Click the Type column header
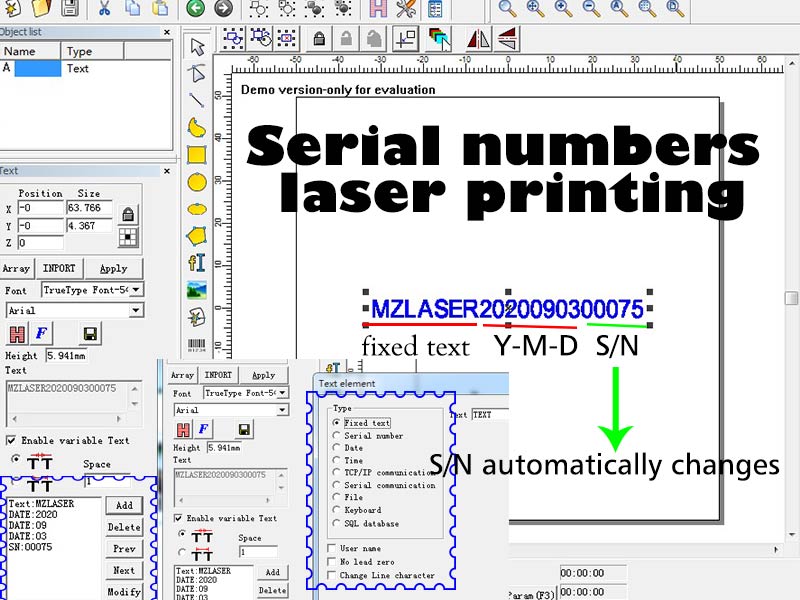This screenshot has height=600, width=800. (x=92, y=51)
